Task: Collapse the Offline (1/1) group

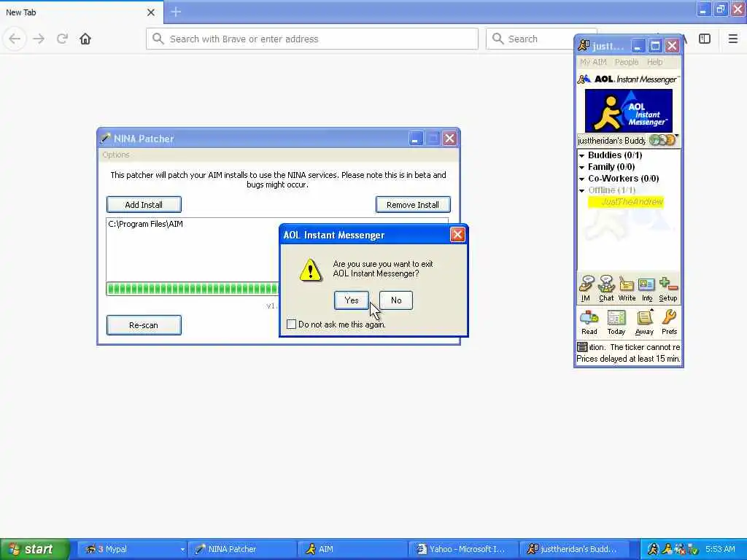Action: pos(581,190)
